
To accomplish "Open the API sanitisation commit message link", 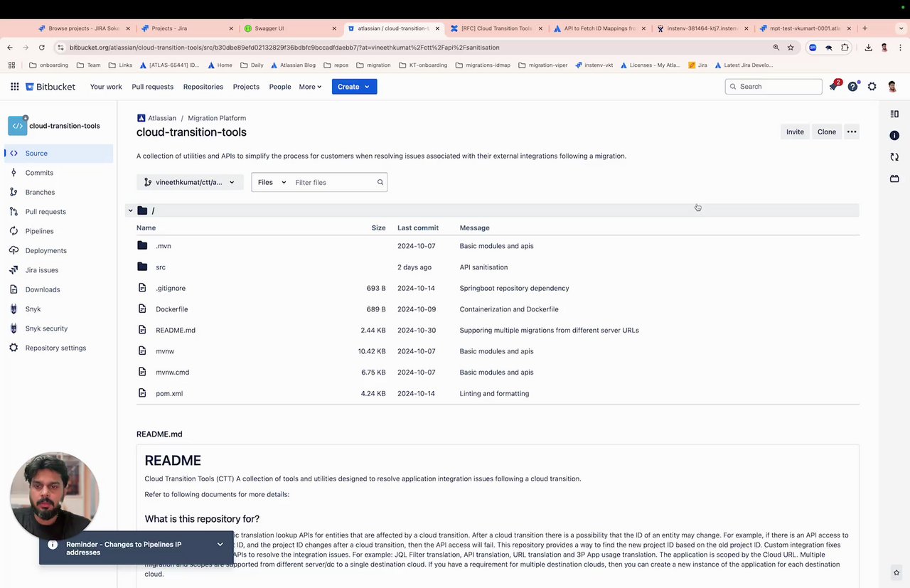I will [483, 267].
